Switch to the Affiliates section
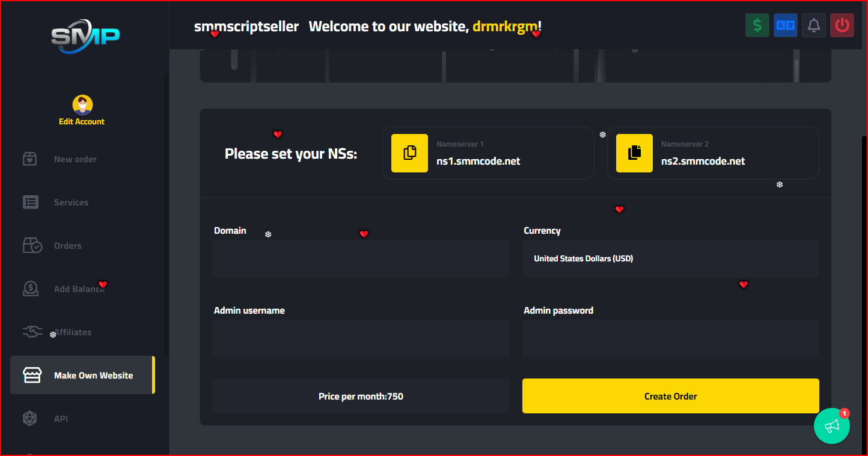This screenshot has height=456, width=868. click(x=72, y=332)
